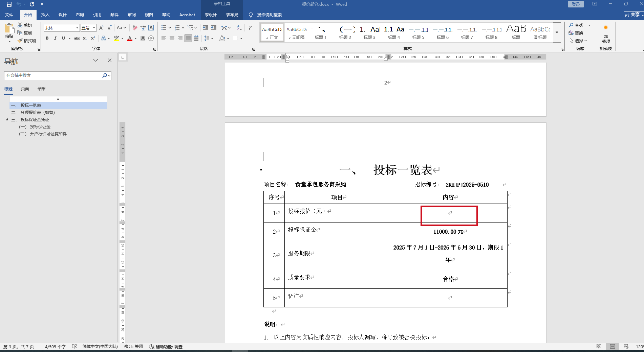Open the font size dropdown (五号)
Image resolution: width=644 pixels, height=352 pixels.
pyautogui.click(x=94, y=28)
